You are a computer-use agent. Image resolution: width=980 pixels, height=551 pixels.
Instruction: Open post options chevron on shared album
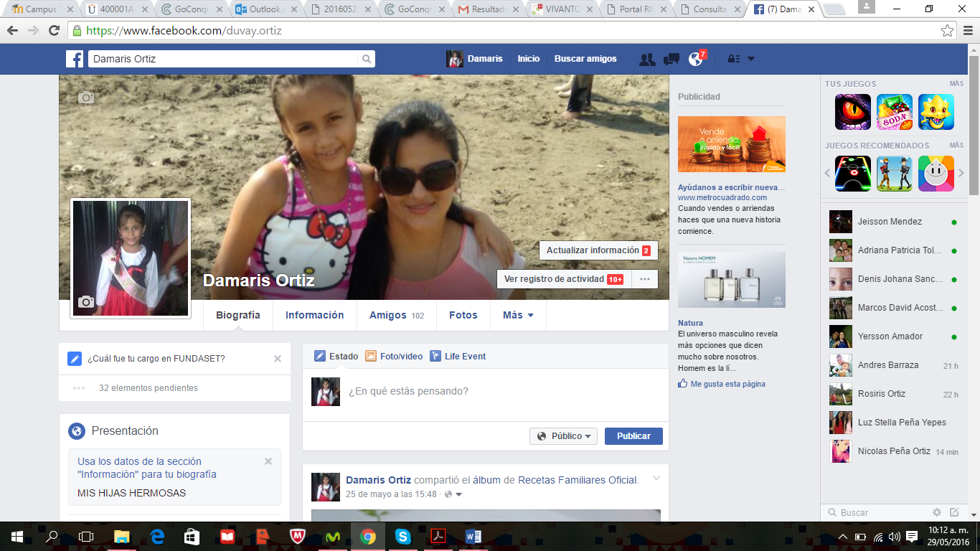coord(656,479)
